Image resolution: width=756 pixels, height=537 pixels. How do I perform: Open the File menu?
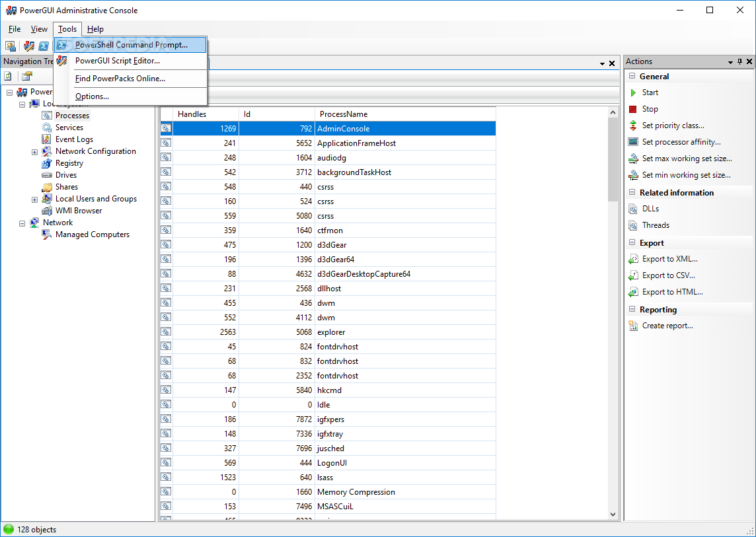(15, 29)
